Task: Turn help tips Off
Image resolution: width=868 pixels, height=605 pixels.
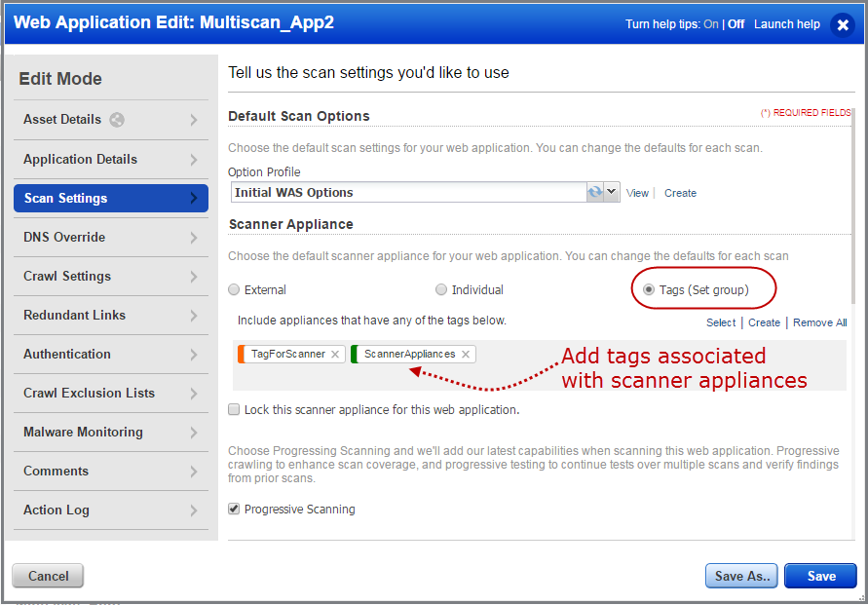Action: click(x=736, y=24)
